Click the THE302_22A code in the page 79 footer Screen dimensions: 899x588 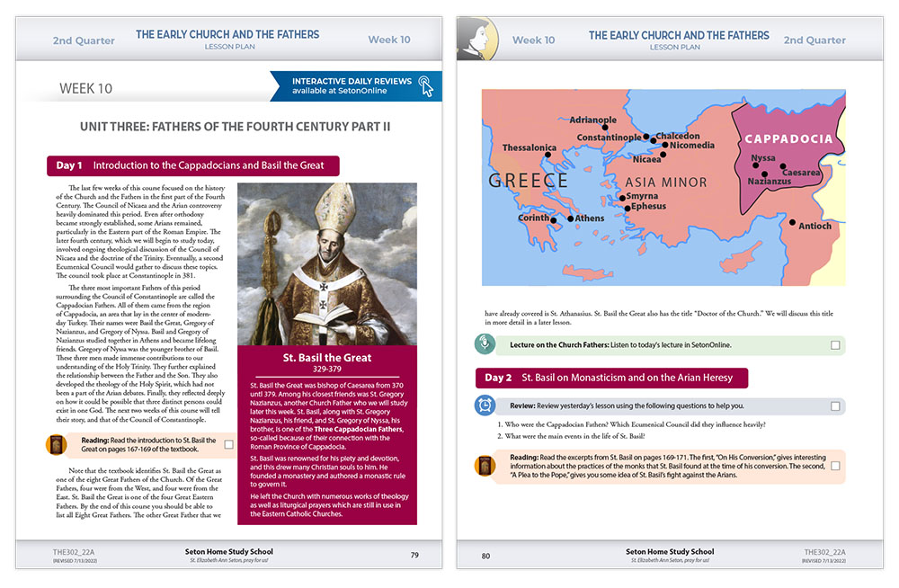74,552
